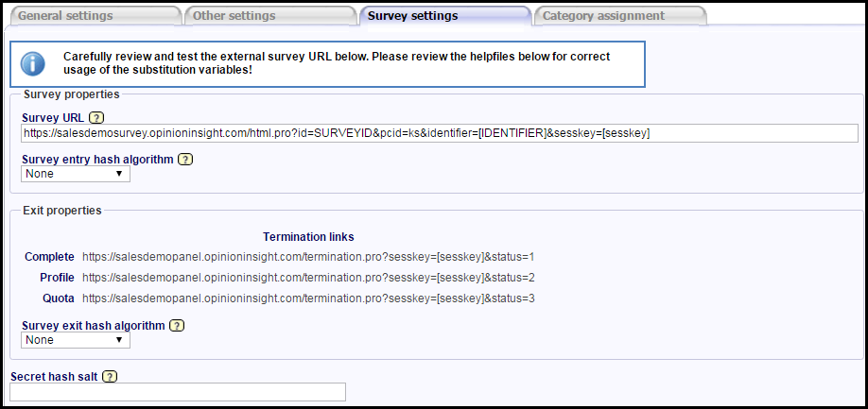Select the Survey settings tab

coord(444,15)
